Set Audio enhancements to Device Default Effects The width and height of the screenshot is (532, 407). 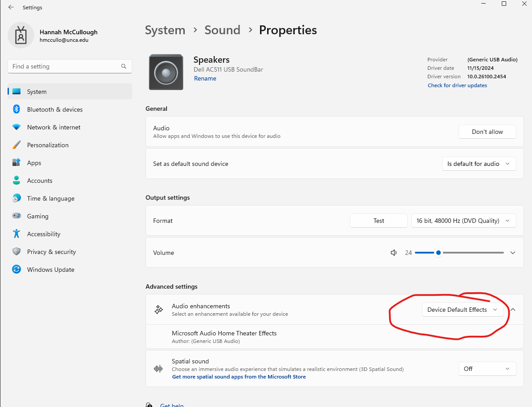[462, 309]
